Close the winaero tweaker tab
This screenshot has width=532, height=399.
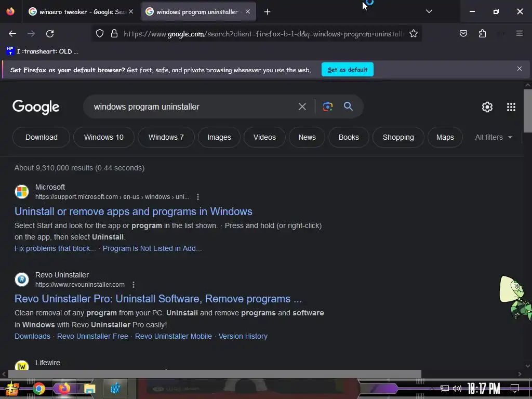point(131,11)
